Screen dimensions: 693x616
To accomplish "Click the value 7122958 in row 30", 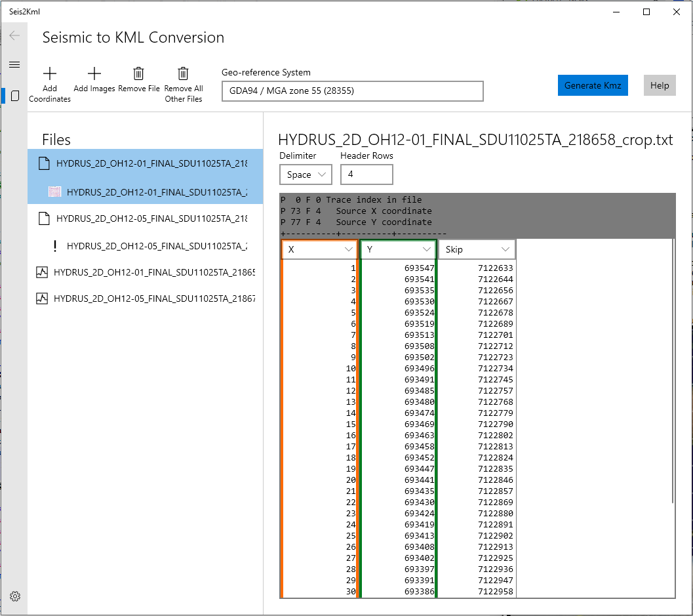I will [496, 591].
